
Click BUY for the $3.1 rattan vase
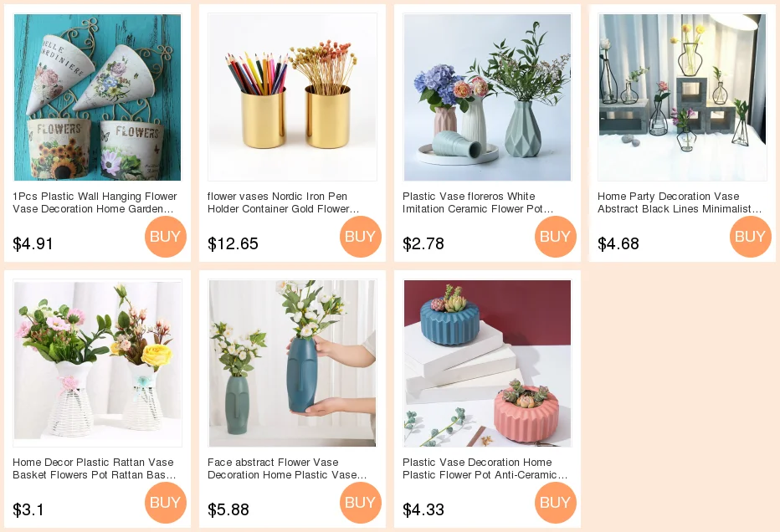(166, 503)
